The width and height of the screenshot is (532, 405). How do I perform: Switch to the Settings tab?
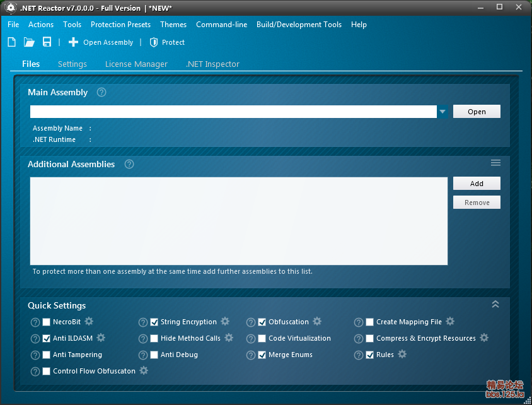click(x=72, y=64)
